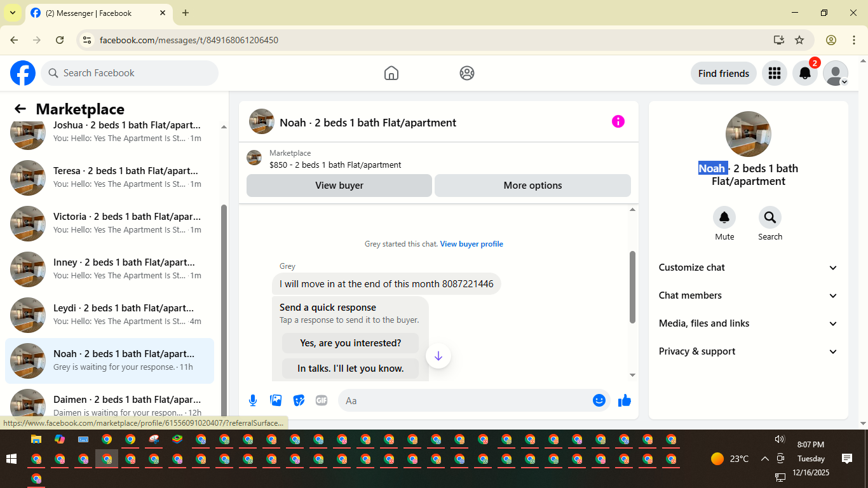
Task: Click the More options button
Action: coord(532,186)
